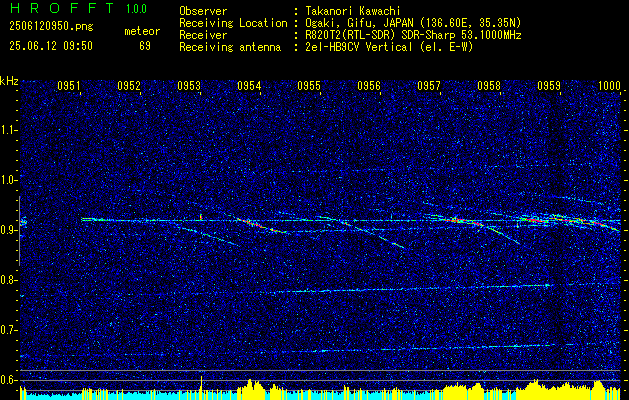Screen dimensions: 629x400
Task: Select the file name 2506120950.png
Action: tap(51, 27)
